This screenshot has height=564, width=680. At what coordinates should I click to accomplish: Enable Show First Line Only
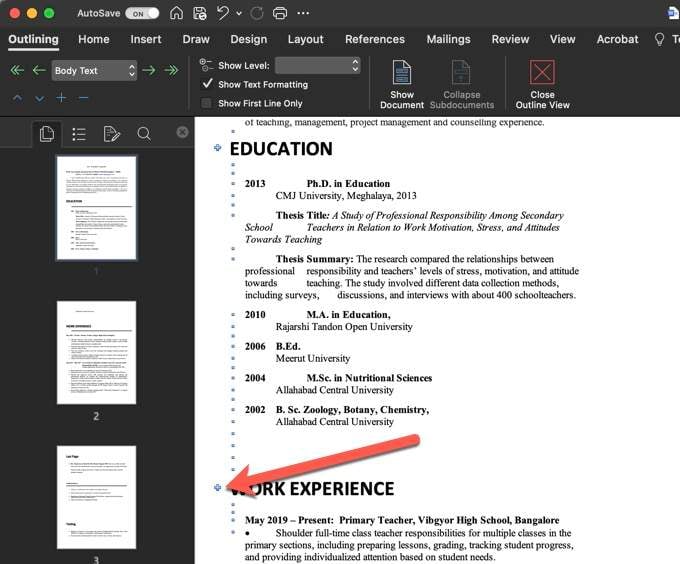click(207, 103)
